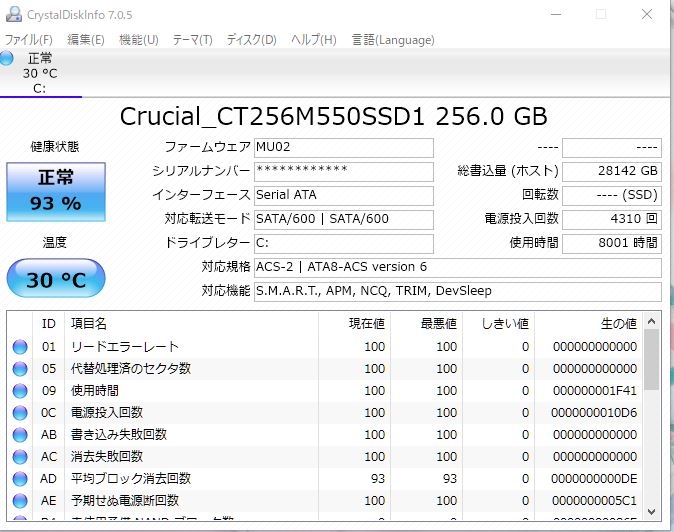The height and width of the screenshot is (532, 674).
Task: Open the 機能(U) menu
Action: [x=139, y=40]
